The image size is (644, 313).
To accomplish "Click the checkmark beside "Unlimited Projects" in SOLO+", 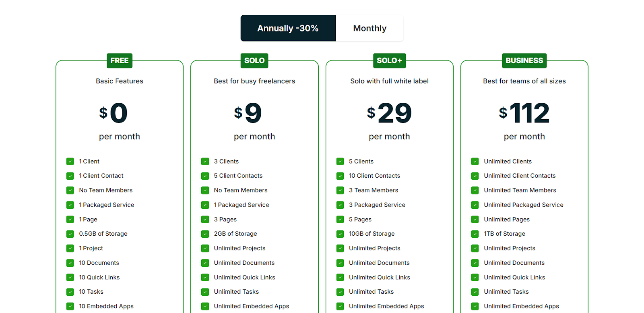I will click(x=340, y=248).
